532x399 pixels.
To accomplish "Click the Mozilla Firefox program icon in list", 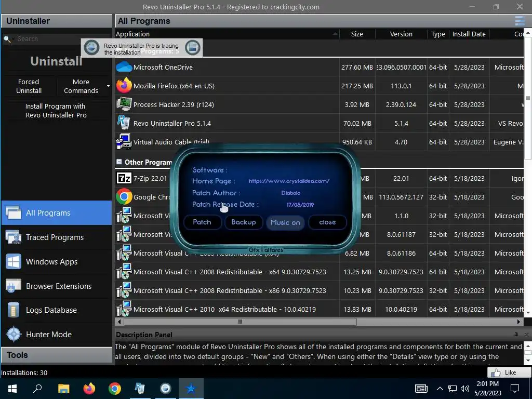I will [x=124, y=86].
